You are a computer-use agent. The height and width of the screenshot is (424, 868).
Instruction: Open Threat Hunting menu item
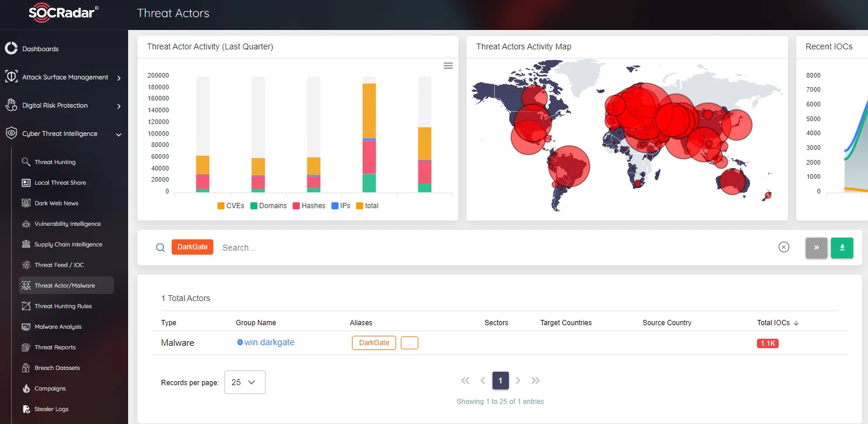(55, 162)
